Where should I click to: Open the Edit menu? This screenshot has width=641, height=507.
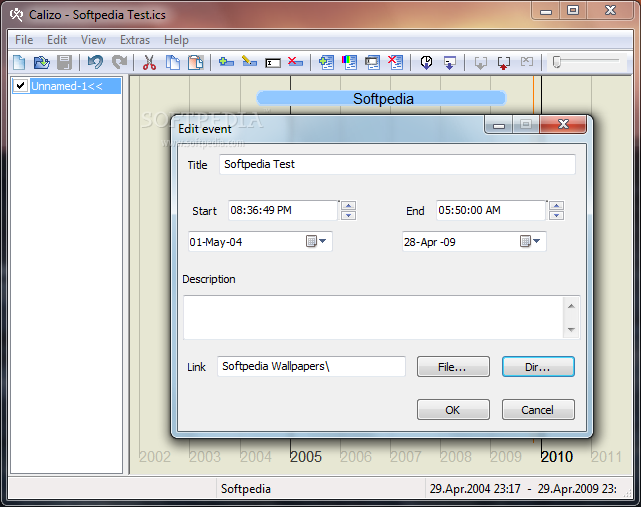pyautogui.click(x=57, y=40)
